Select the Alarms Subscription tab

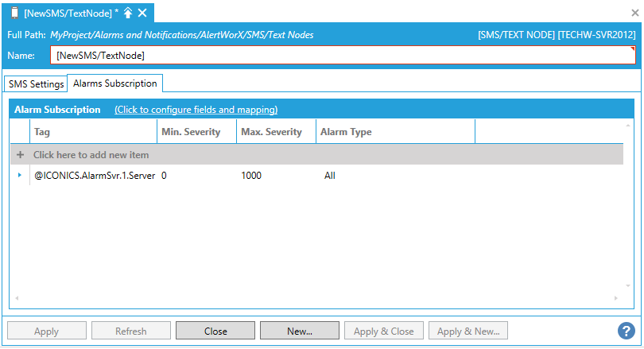pos(115,83)
